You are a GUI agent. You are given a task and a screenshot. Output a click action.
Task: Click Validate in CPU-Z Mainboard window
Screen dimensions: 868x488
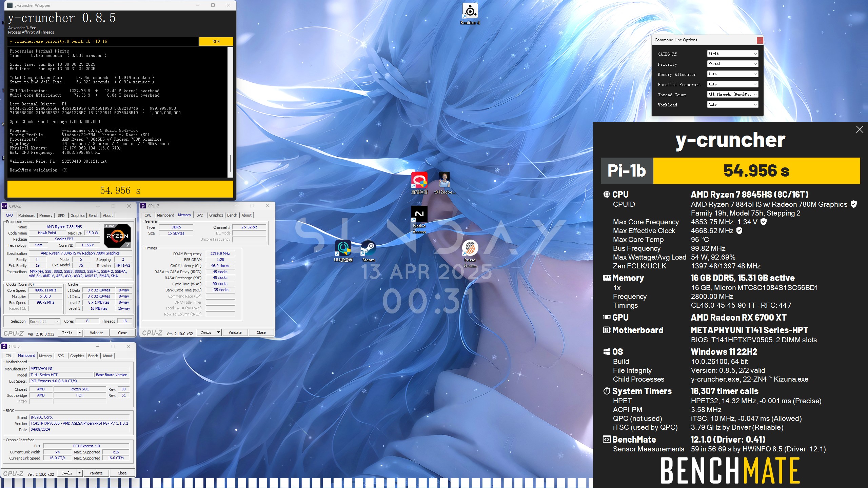click(96, 473)
